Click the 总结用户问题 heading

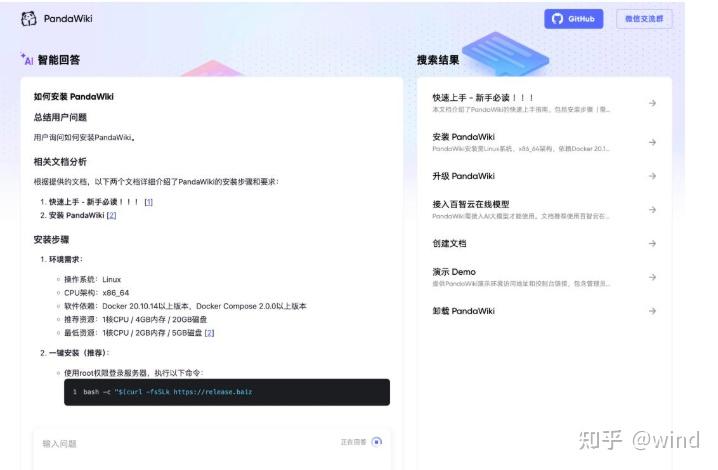tap(60, 117)
